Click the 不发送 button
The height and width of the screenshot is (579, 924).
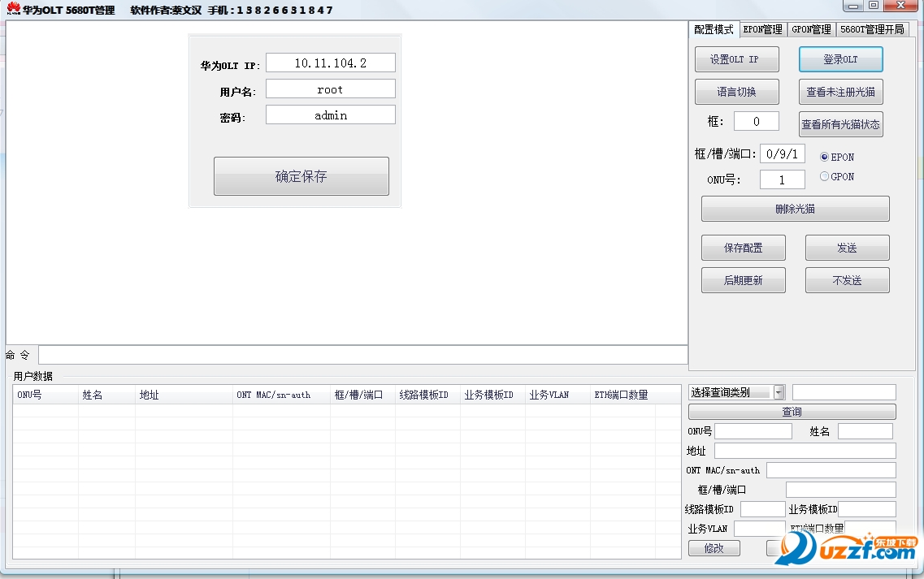click(848, 280)
